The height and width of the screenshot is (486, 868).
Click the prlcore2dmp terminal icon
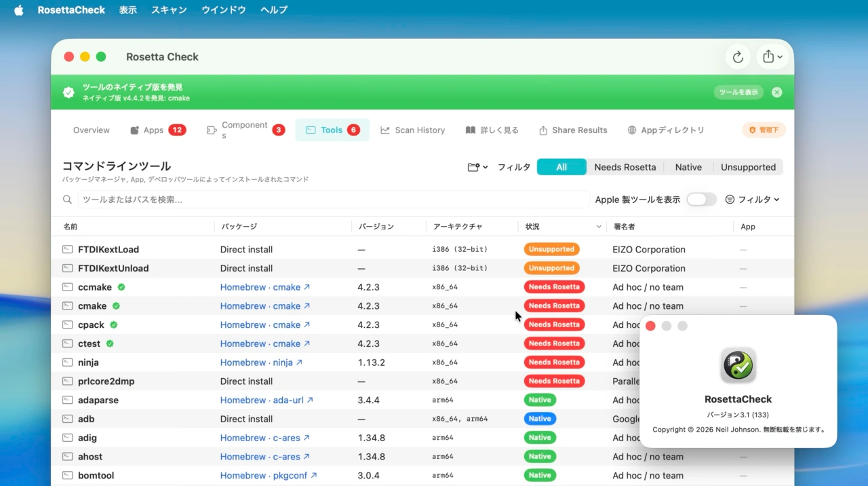tap(67, 381)
